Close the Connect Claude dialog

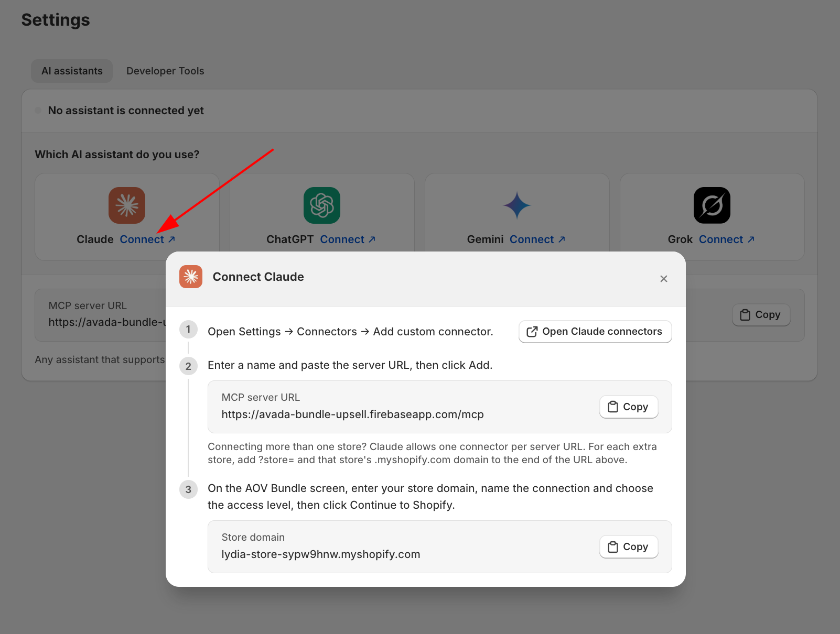point(664,279)
